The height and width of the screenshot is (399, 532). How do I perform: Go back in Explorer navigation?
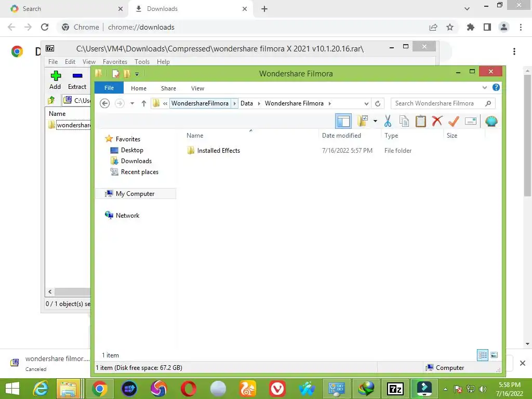coord(105,103)
